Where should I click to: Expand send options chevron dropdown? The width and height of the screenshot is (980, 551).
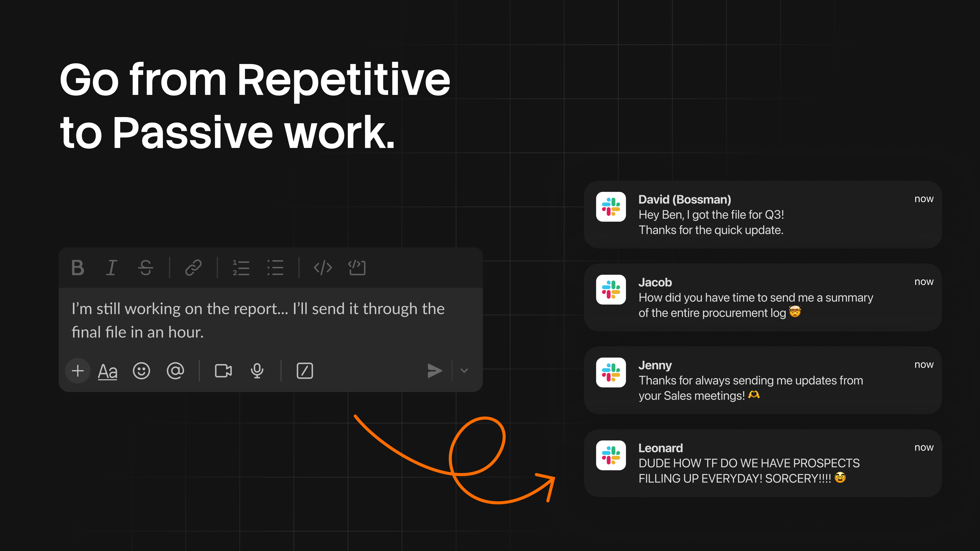(464, 371)
